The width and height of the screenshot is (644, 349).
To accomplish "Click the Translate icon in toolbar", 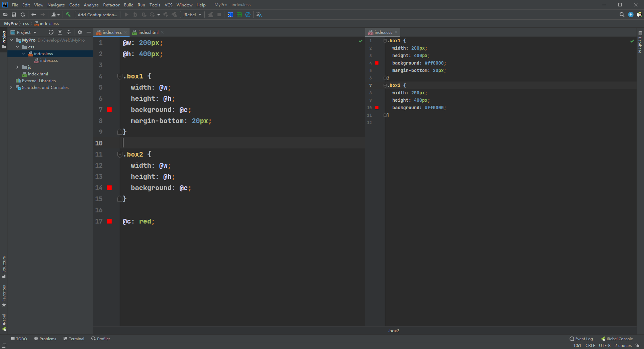I will (259, 15).
